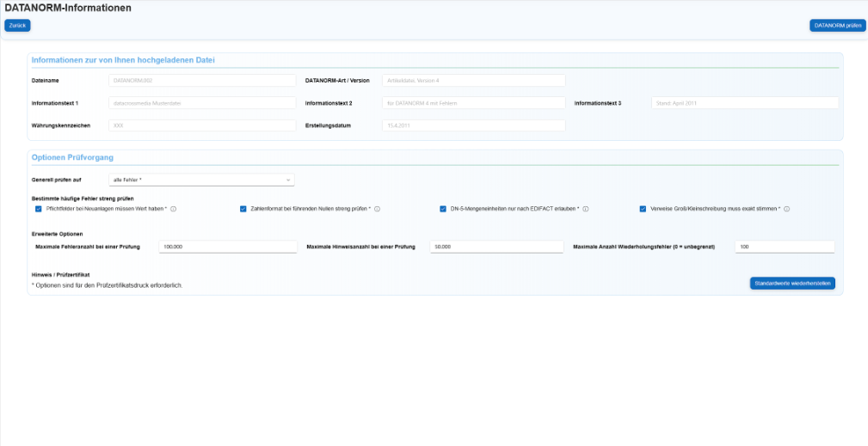Click info icon next to Zahlenformat option

[378, 209]
